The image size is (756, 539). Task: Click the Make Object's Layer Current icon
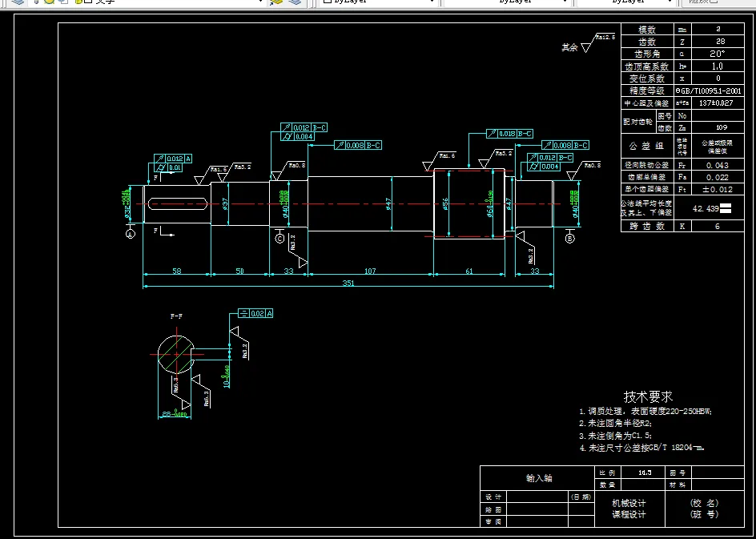[x=277, y=2]
